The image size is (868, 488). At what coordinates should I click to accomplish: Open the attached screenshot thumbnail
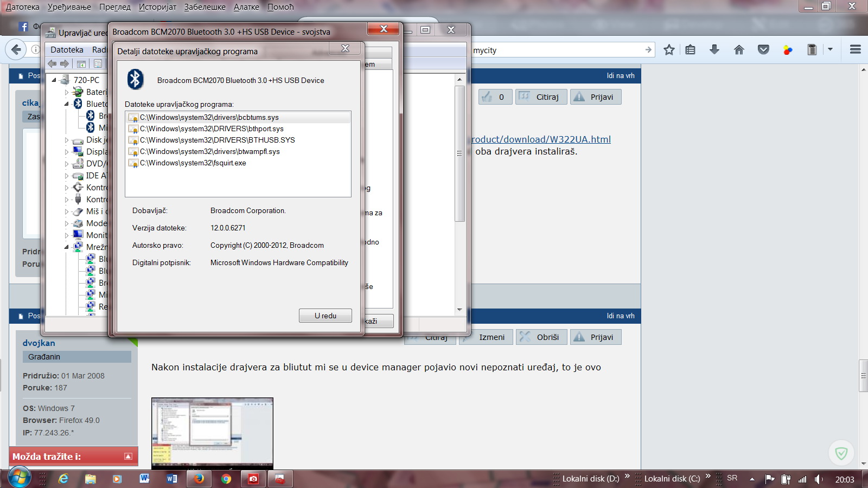click(x=212, y=433)
